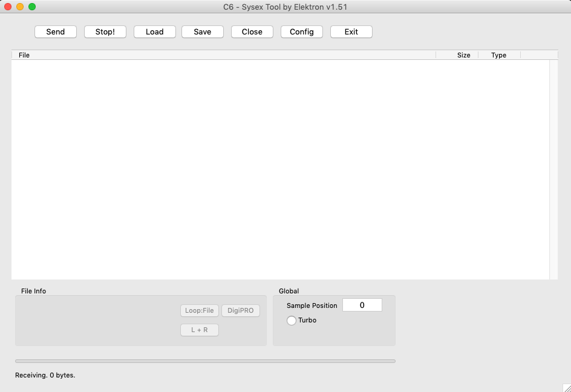Image resolution: width=571 pixels, height=392 pixels.
Task: Click the yellow minimize window button
Action: pos(20,7)
